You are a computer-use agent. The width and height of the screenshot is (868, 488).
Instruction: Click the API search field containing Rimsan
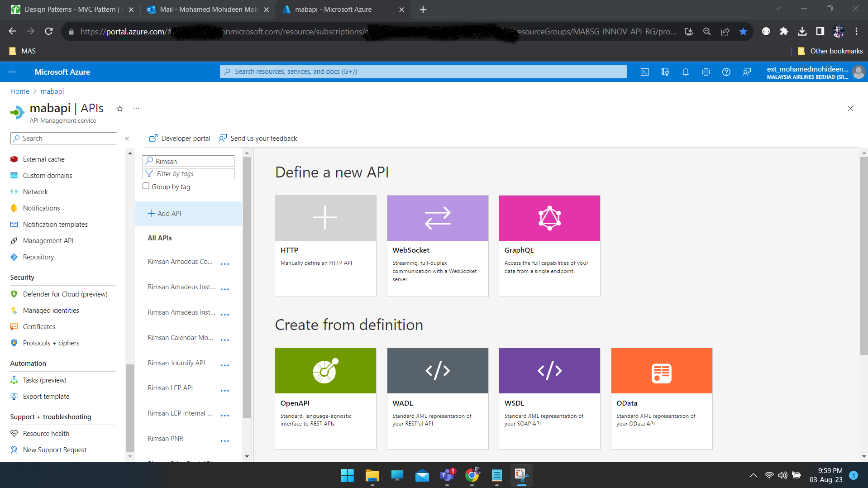189,161
